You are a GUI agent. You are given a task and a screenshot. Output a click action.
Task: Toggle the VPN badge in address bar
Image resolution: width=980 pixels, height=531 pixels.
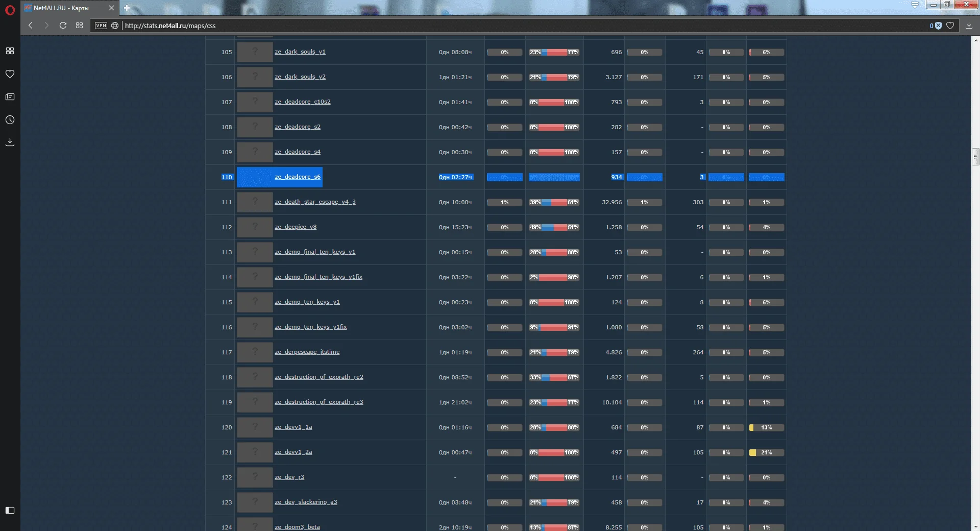pyautogui.click(x=101, y=26)
